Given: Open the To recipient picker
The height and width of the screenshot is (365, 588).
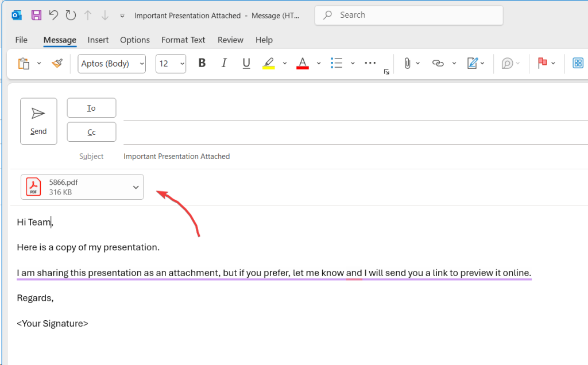Looking at the screenshot, I should (x=91, y=107).
